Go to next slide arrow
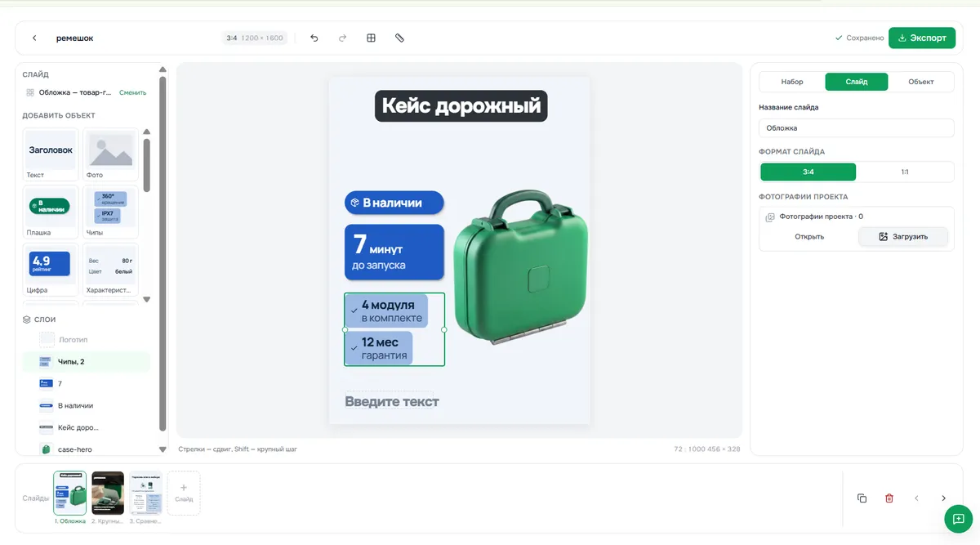Image resolution: width=980 pixels, height=545 pixels. click(x=943, y=498)
